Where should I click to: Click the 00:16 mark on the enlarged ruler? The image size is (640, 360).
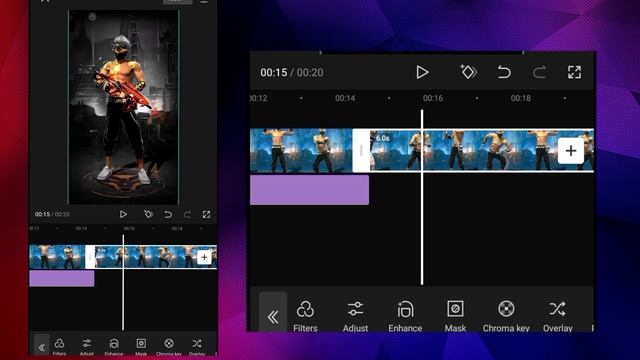pyautogui.click(x=433, y=98)
